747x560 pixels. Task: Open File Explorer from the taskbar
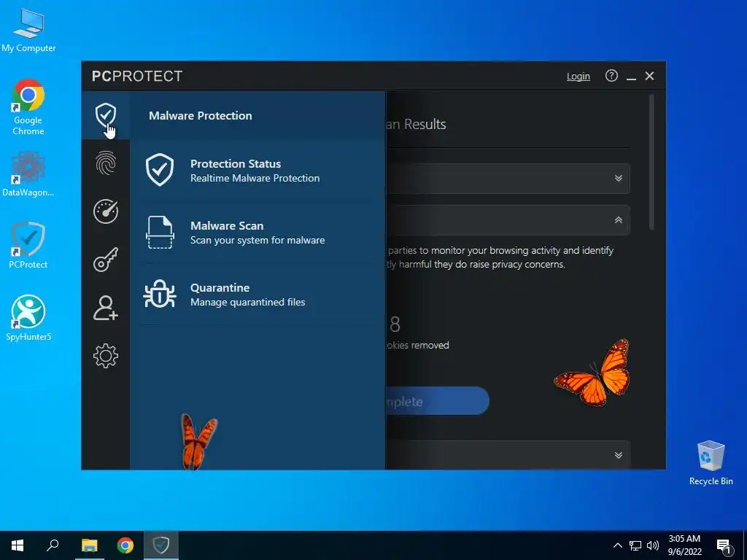pyautogui.click(x=89, y=545)
